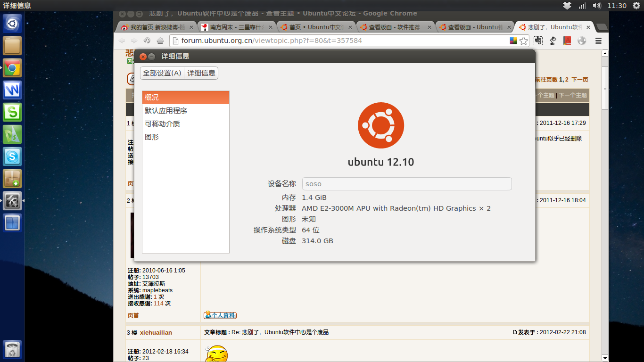Viewport: 644px width, 362px height.
Task: Open the workspace switcher icon
Action: 12,223
